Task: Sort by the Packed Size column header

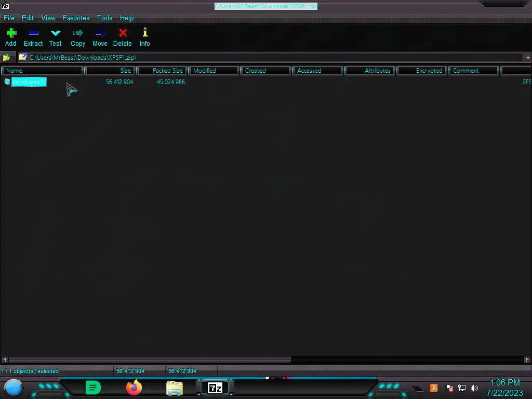Action: tap(162, 71)
